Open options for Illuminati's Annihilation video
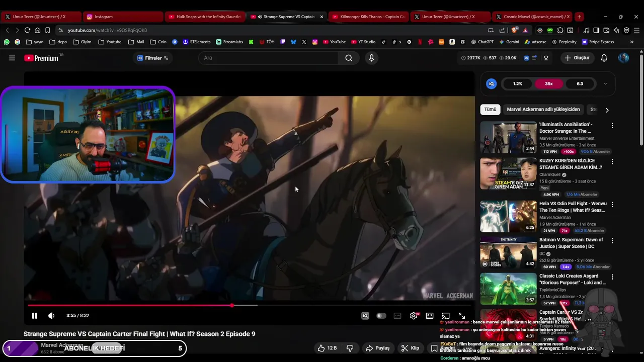Viewport: 644px width, 362px height. (612, 125)
